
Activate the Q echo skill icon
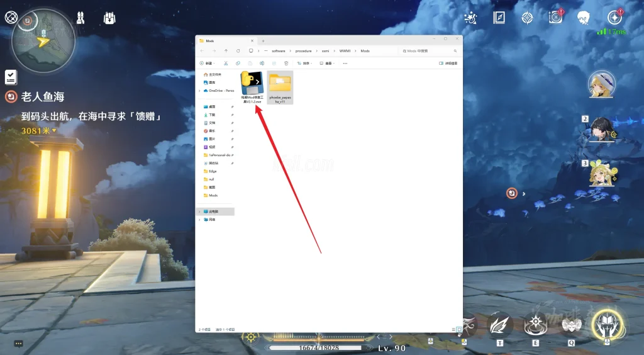coord(571,325)
